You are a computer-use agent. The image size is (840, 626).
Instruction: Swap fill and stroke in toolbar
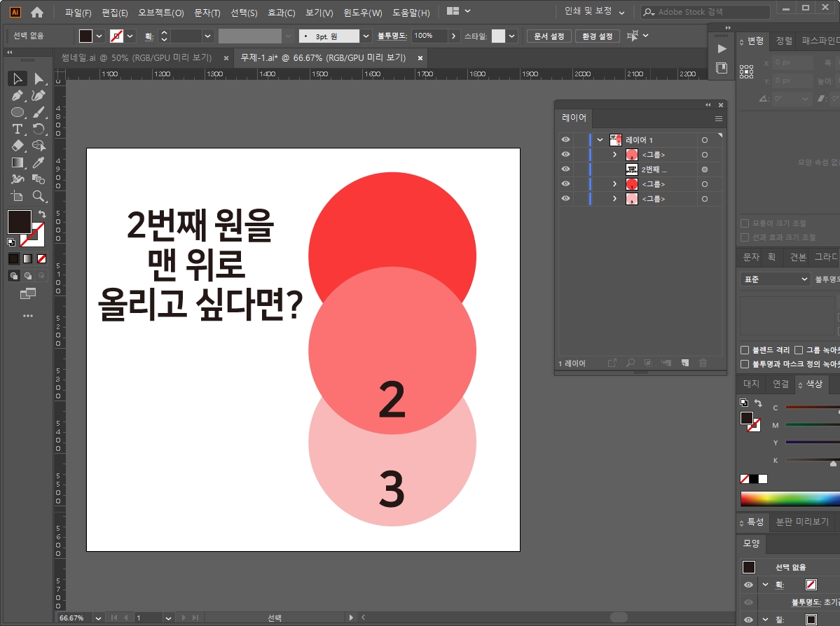pos(42,214)
